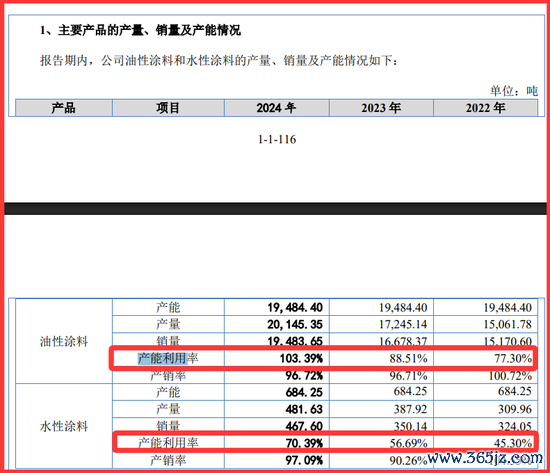Click the 单位：吨 unit label
This screenshot has width=550, height=473.
point(514,91)
